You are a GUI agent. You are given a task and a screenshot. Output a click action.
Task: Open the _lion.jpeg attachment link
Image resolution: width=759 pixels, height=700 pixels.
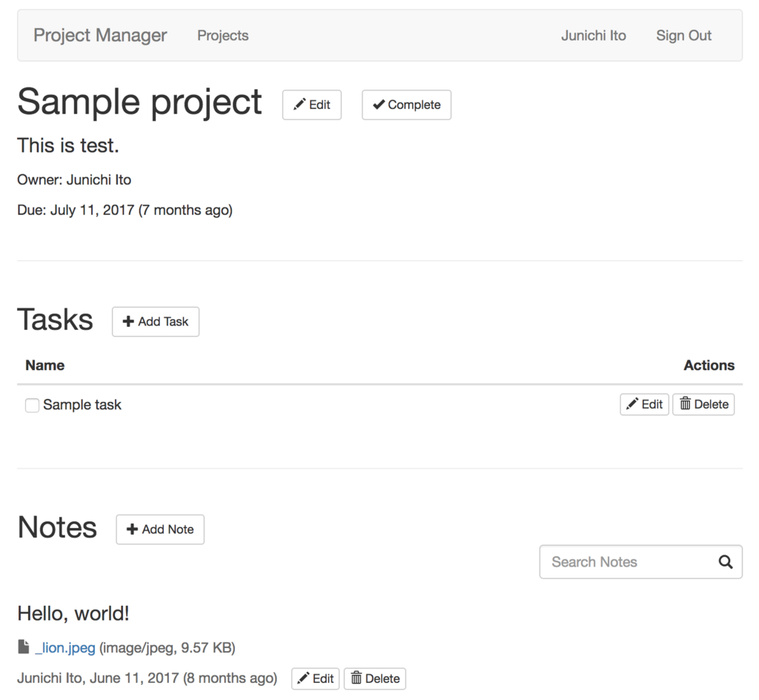(65, 648)
